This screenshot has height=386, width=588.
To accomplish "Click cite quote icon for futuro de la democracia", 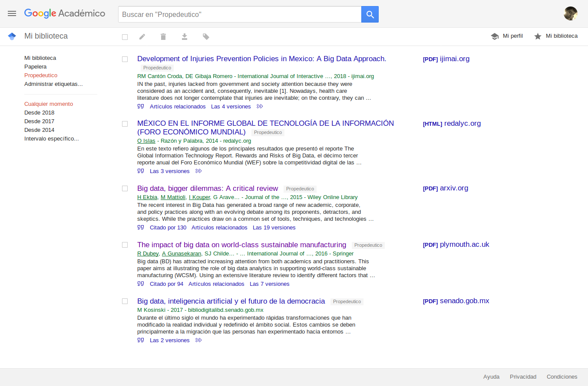I will (x=141, y=340).
